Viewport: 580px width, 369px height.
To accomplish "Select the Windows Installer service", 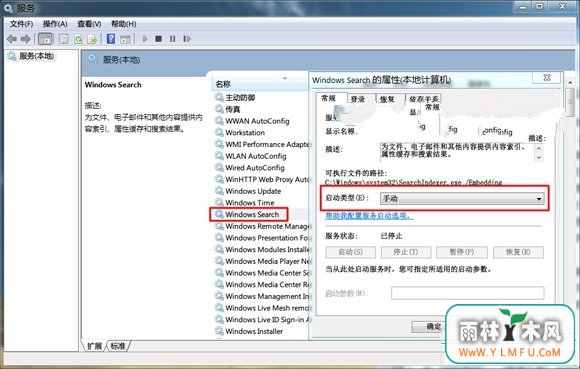I will (x=254, y=331).
